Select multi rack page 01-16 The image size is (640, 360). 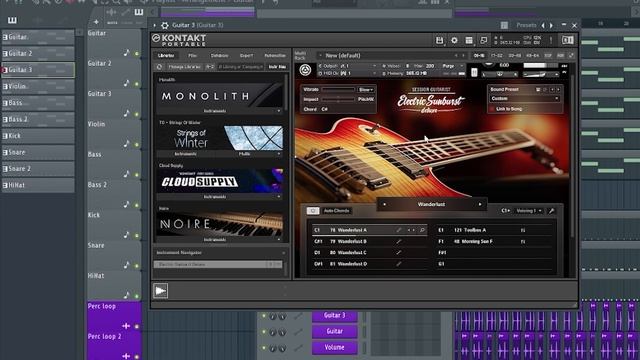click(479, 56)
